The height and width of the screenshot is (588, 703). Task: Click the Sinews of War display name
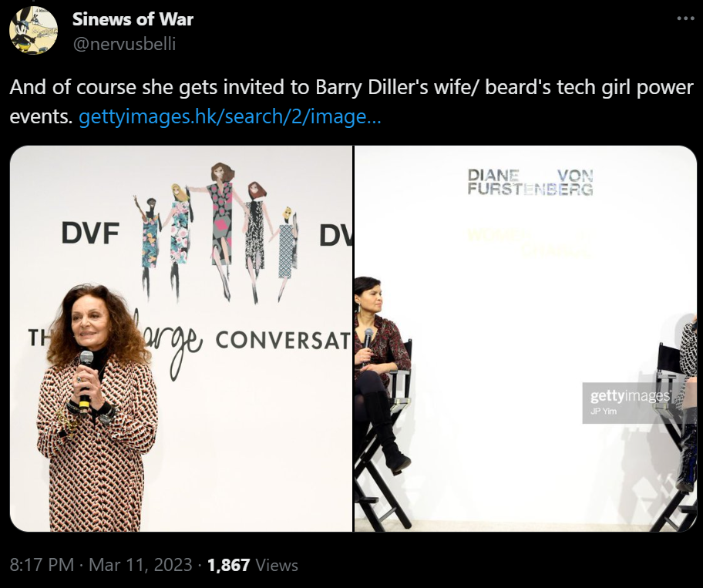pos(133,19)
